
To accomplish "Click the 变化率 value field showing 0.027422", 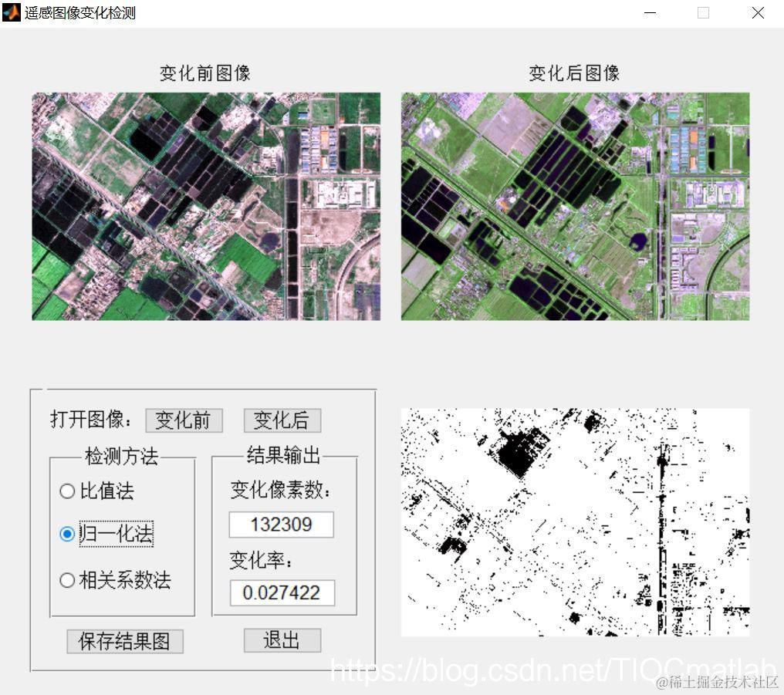I will tap(282, 592).
